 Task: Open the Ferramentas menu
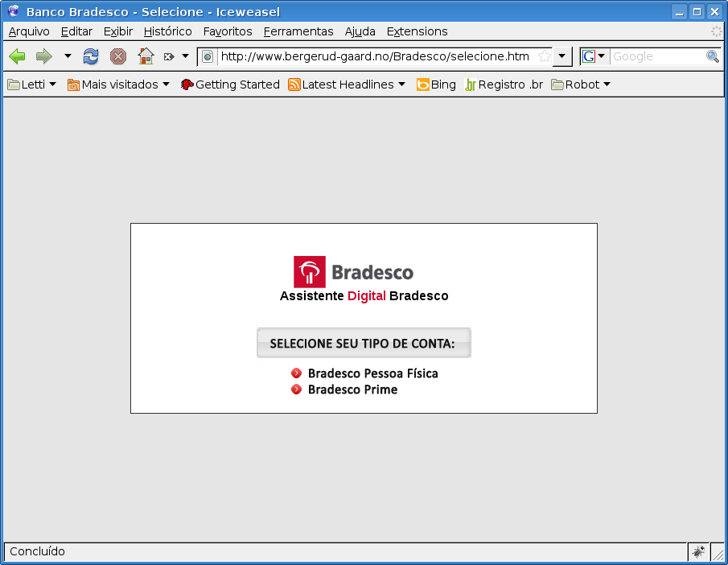point(298,31)
